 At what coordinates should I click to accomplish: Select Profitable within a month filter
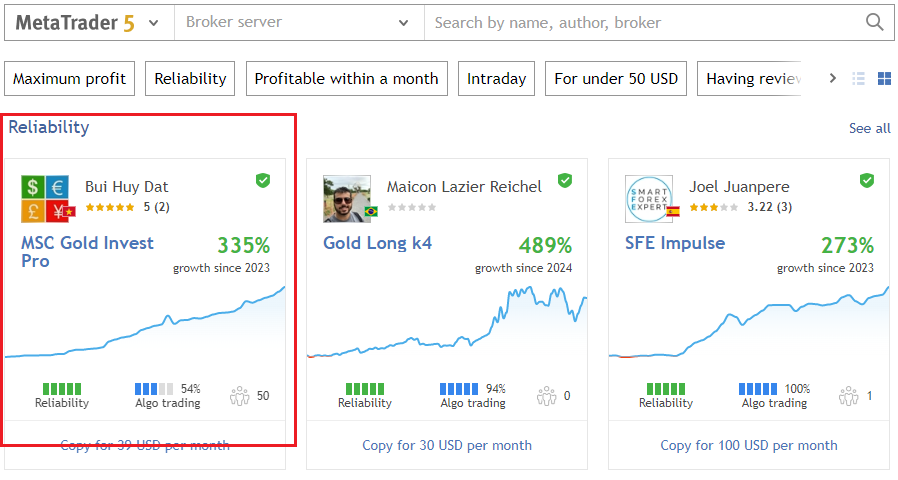click(346, 78)
